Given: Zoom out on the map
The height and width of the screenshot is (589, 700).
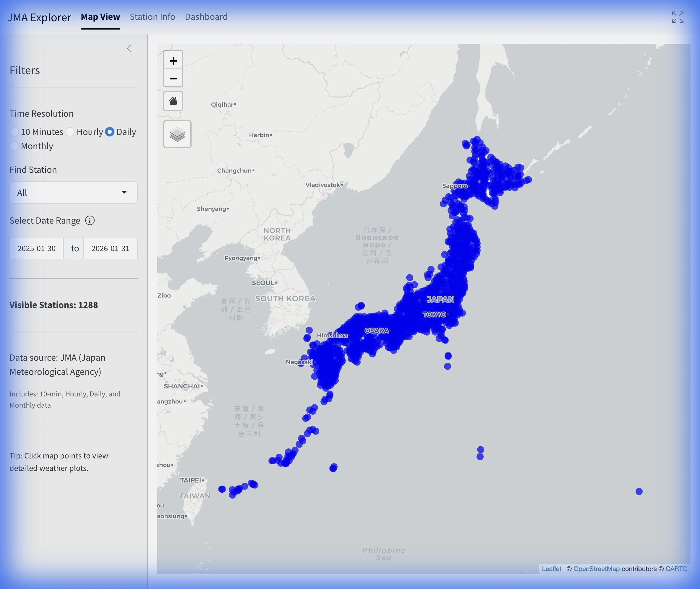Looking at the screenshot, I should 174,78.
